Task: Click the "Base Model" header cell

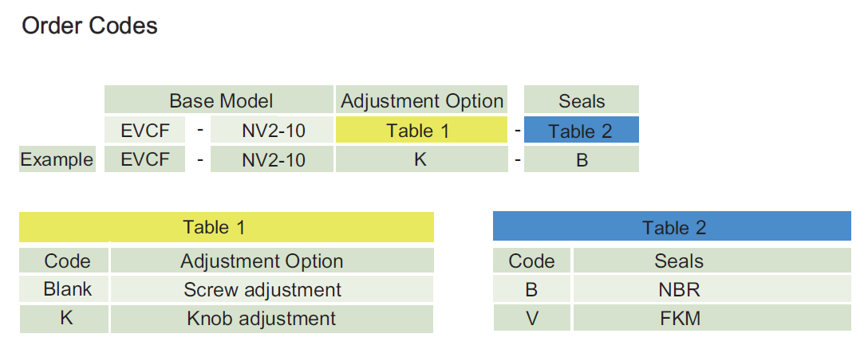Action: [220, 101]
